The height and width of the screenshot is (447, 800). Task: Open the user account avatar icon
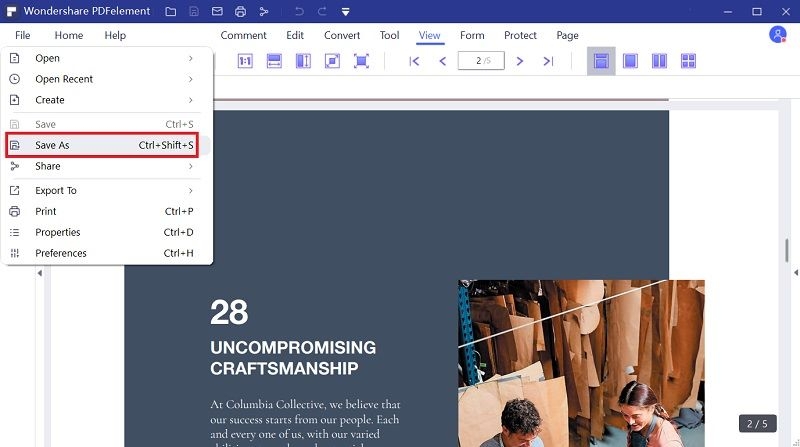point(777,35)
